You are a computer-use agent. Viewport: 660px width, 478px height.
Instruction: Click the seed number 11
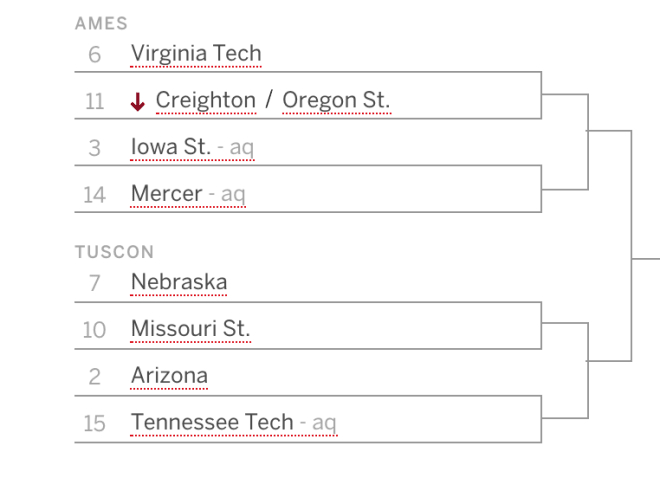94,101
